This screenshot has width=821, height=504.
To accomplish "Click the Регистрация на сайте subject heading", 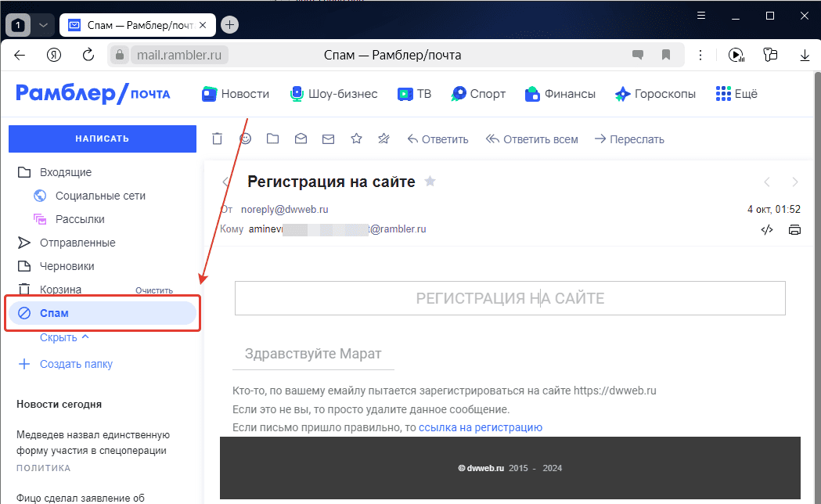I will pyautogui.click(x=331, y=182).
